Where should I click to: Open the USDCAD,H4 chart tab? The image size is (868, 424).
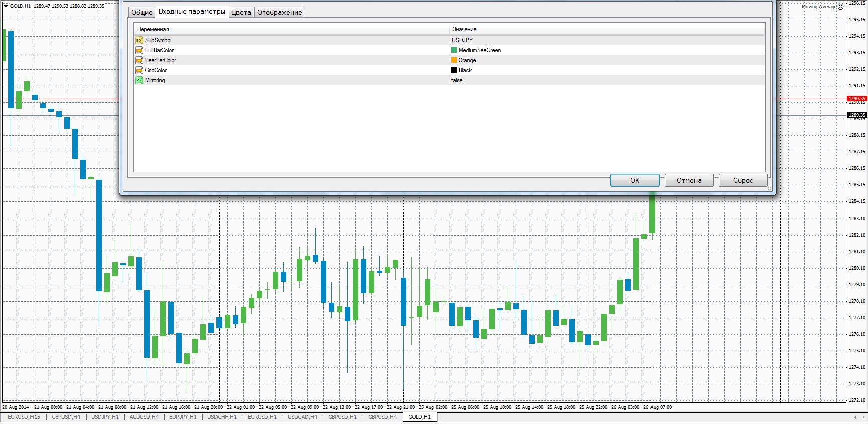point(303,417)
